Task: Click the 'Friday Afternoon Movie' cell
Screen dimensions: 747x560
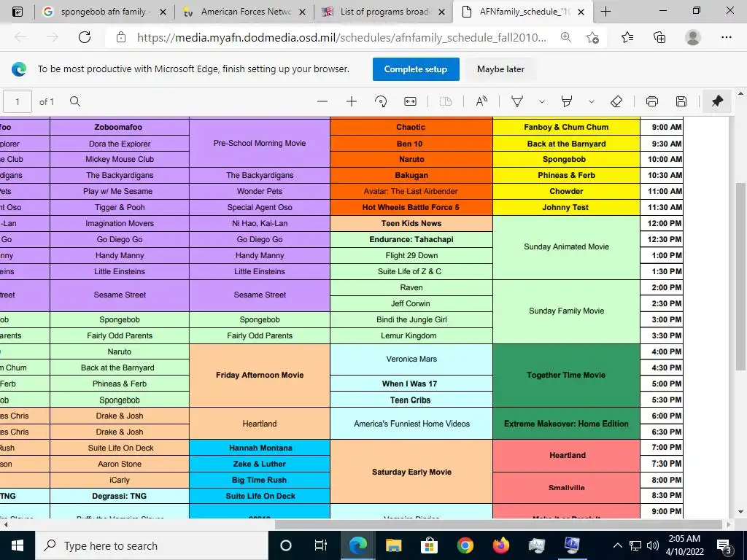Action: [260, 376]
